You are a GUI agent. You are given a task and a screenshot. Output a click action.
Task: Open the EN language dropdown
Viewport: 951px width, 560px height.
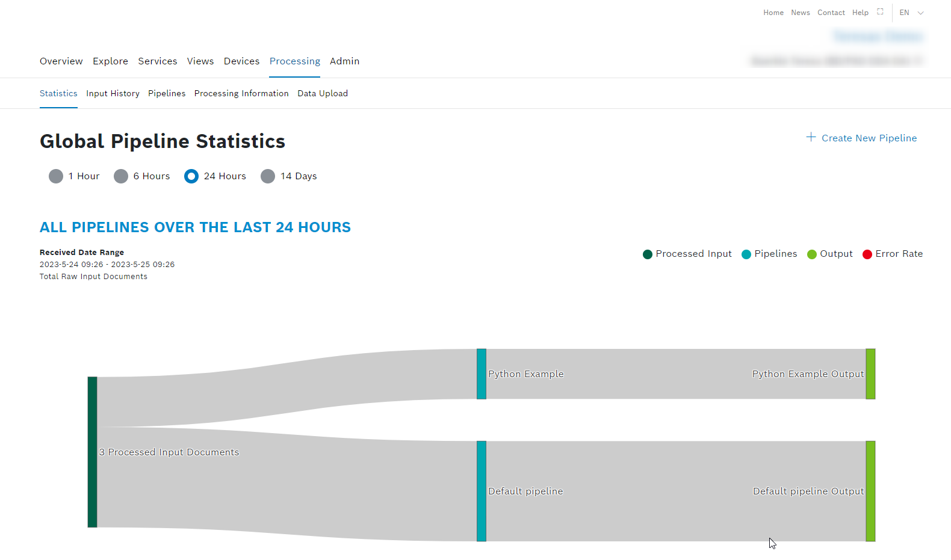click(x=911, y=13)
